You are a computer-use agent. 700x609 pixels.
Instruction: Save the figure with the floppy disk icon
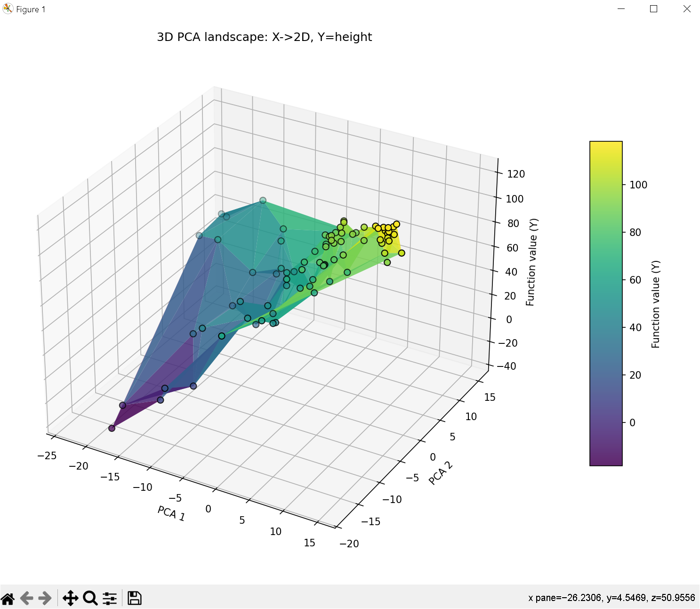135,598
